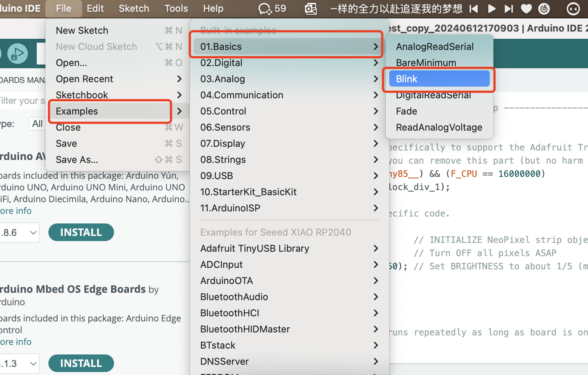Open BluetoothHCI examples submenu
Image resolution: width=588 pixels, height=375 pixels.
(x=289, y=313)
